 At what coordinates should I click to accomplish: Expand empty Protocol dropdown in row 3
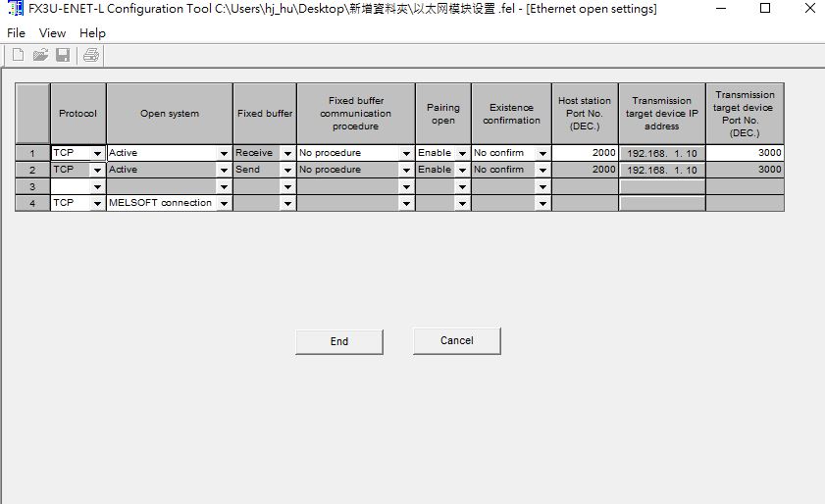tap(97, 187)
